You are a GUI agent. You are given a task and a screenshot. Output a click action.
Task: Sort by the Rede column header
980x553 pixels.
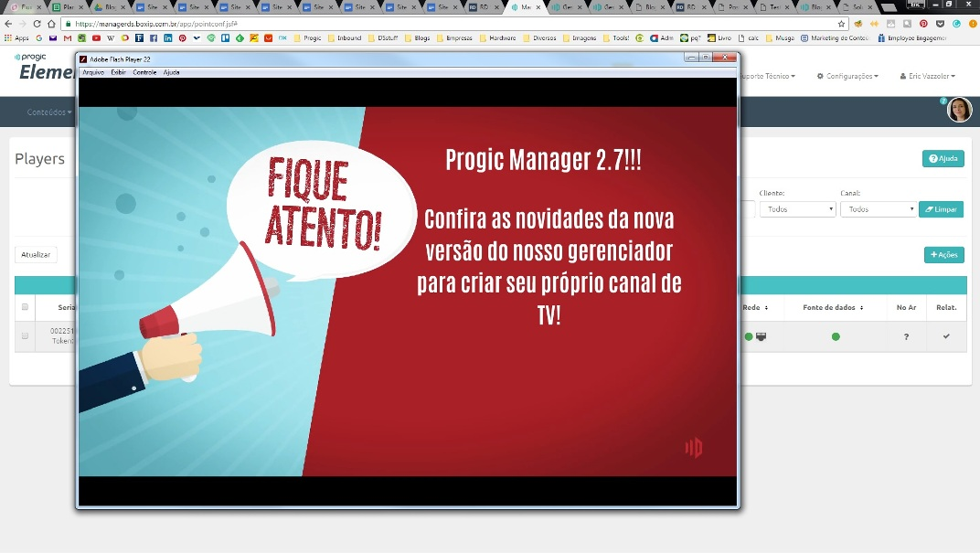(x=755, y=307)
